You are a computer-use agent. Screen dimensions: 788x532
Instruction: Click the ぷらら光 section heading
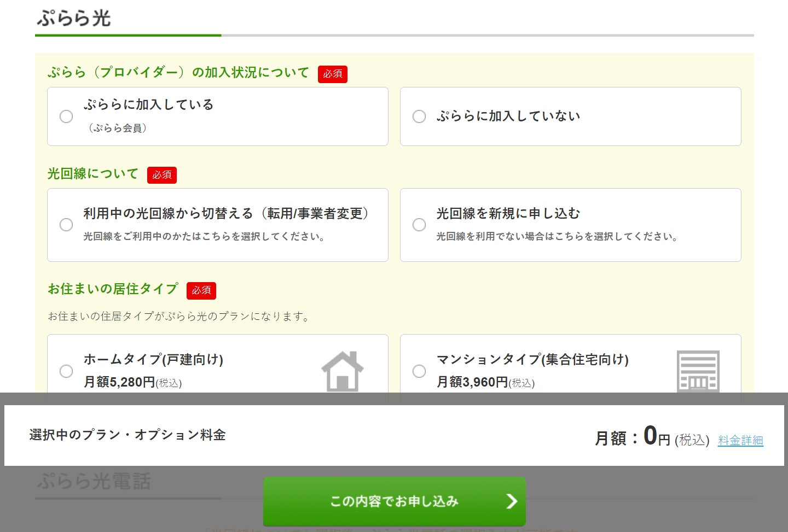pos(74,19)
